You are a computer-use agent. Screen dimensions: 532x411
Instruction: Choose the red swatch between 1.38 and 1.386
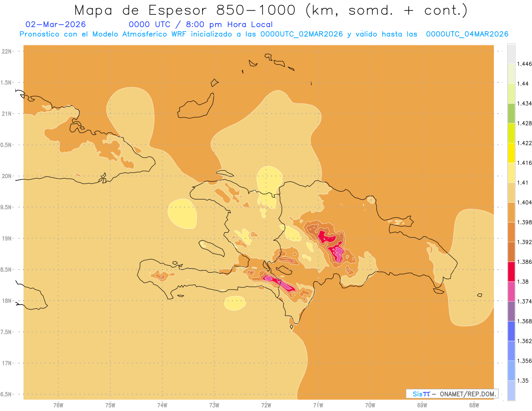511,271
